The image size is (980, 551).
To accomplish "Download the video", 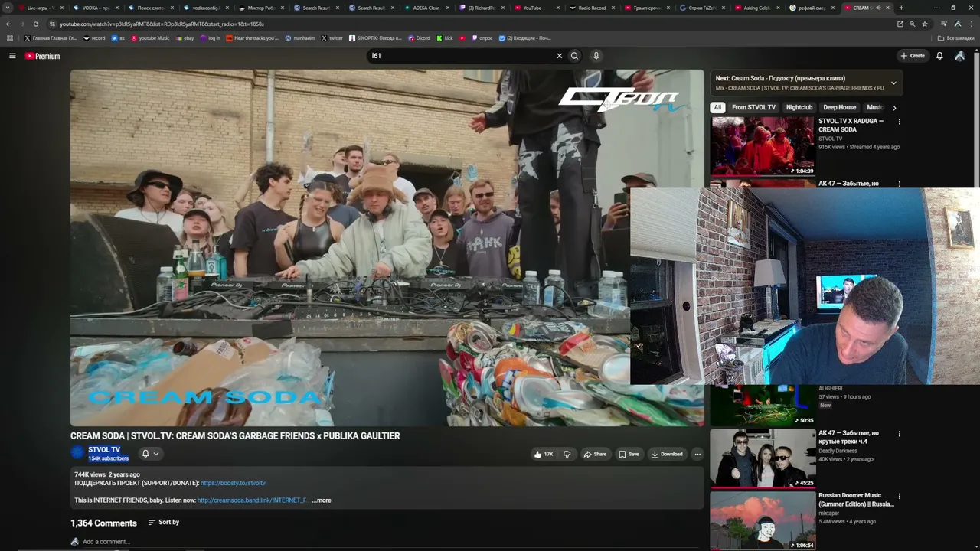I will (667, 454).
